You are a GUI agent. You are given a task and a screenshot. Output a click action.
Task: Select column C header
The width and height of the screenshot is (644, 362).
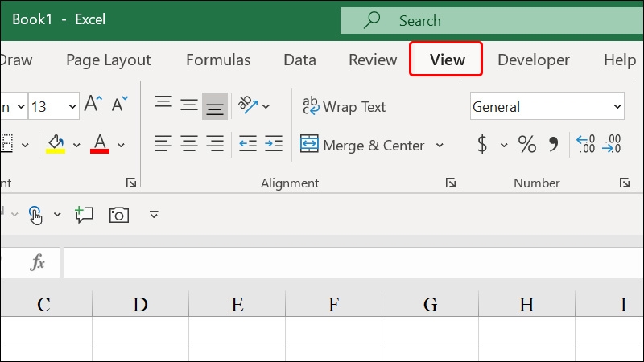pyautogui.click(x=46, y=304)
